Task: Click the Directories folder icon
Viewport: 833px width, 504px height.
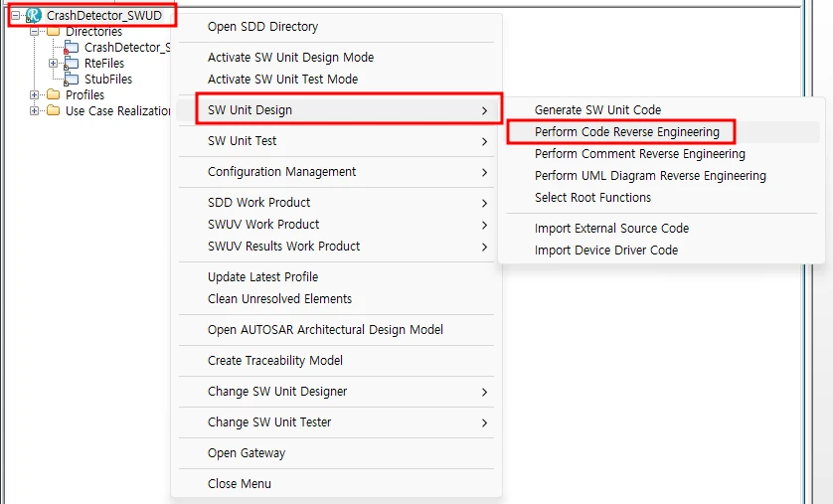Action: [54, 32]
